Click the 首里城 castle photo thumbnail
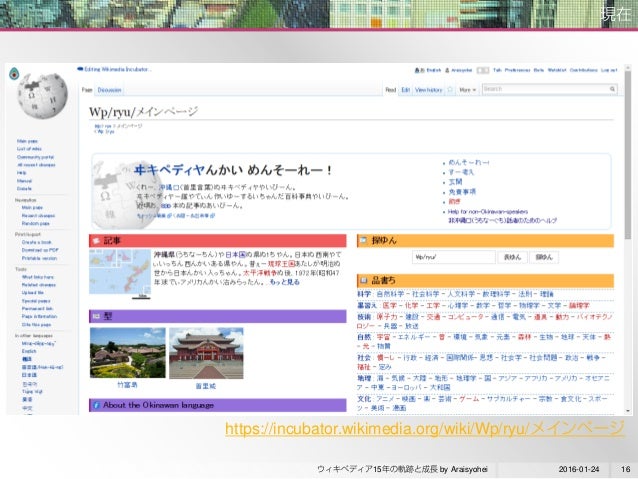This screenshot has height=479, width=638. click(206, 353)
